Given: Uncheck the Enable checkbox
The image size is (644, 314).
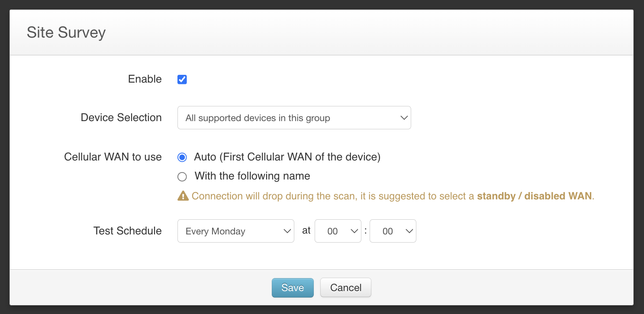Looking at the screenshot, I should click(182, 80).
